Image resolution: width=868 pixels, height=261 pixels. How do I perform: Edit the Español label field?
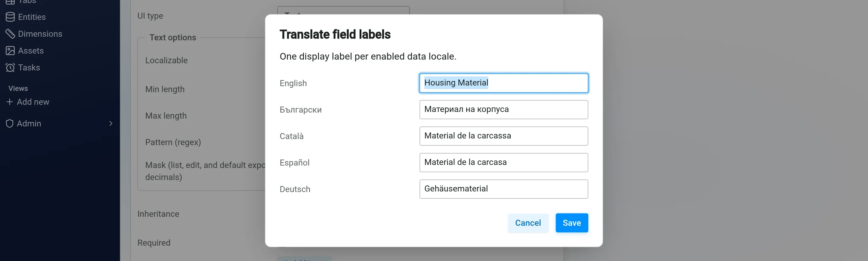(503, 162)
